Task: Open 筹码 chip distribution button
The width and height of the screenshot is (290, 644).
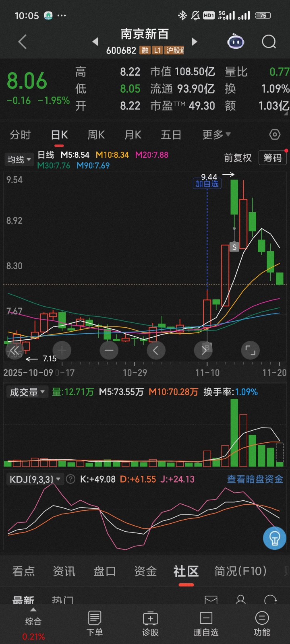Action: point(273,158)
